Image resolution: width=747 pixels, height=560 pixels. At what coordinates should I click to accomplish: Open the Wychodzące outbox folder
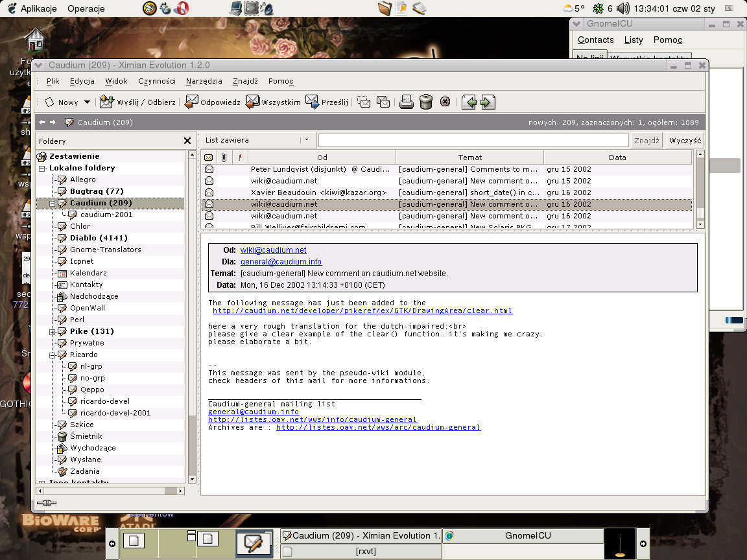(x=93, y=448)
